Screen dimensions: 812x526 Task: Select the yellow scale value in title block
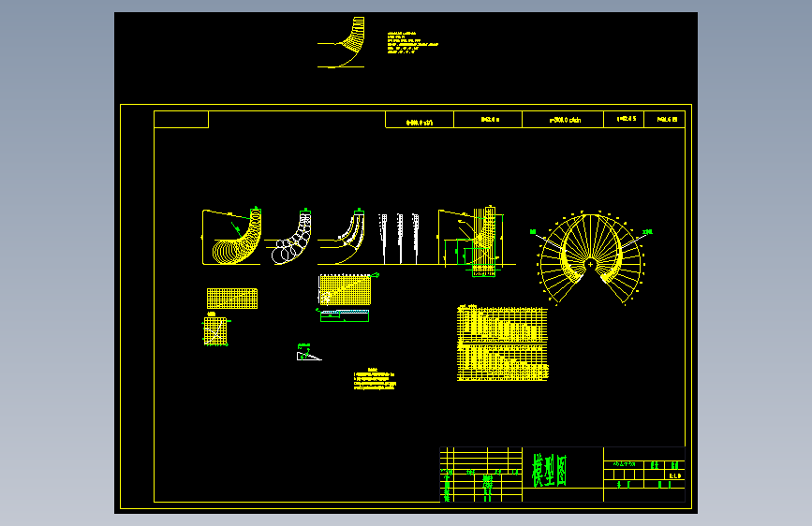click(674, 475)
